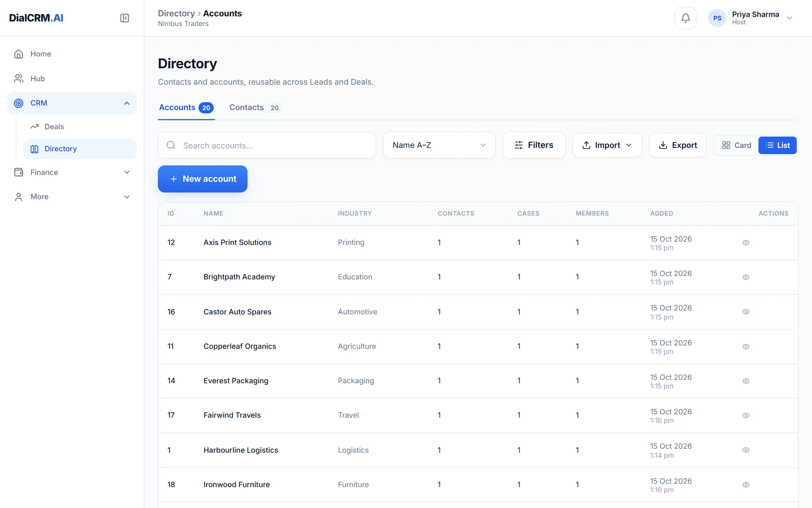Click the CONTACTS column header

[x=456, y=213]
